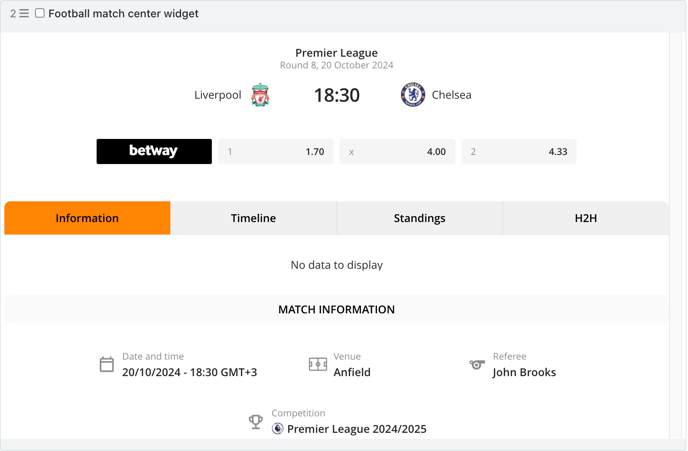Click the trophy icon beside Competition

click(256, 422)
